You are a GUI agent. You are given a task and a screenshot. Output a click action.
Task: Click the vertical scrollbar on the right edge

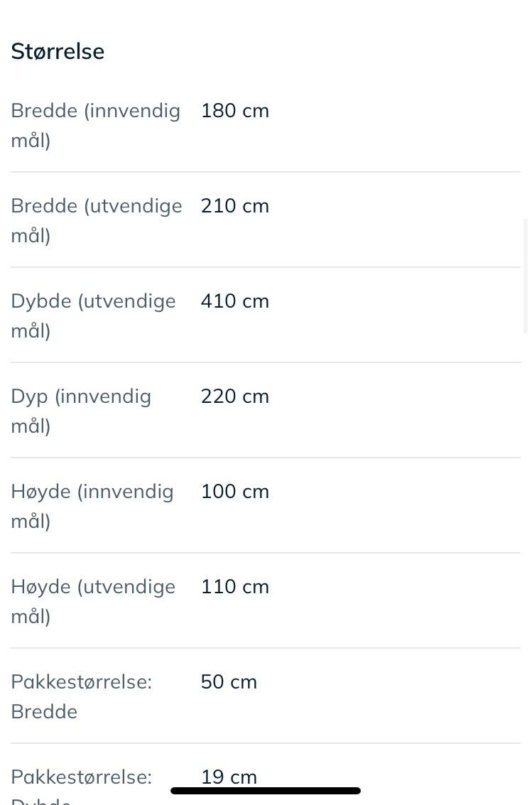(x=526, y=276)
